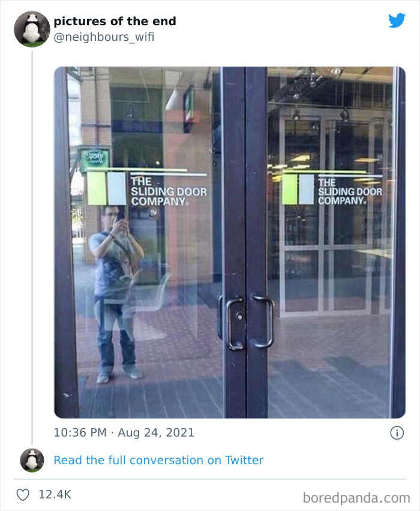420x511 pixels.
Task: Click the vertical thread line under the avatar
Action: [32, 247]
